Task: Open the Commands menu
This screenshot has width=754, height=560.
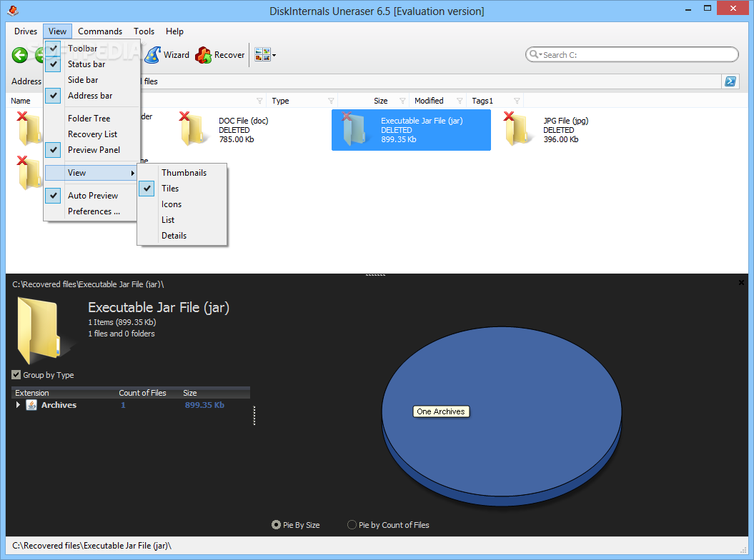Action: [x=100, y=31]
